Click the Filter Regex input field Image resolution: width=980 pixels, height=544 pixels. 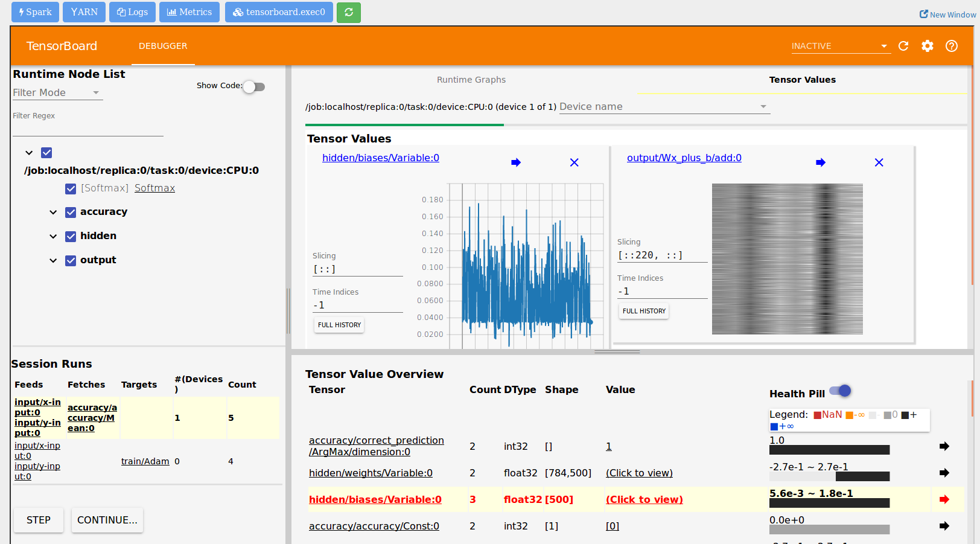[88, 128]
